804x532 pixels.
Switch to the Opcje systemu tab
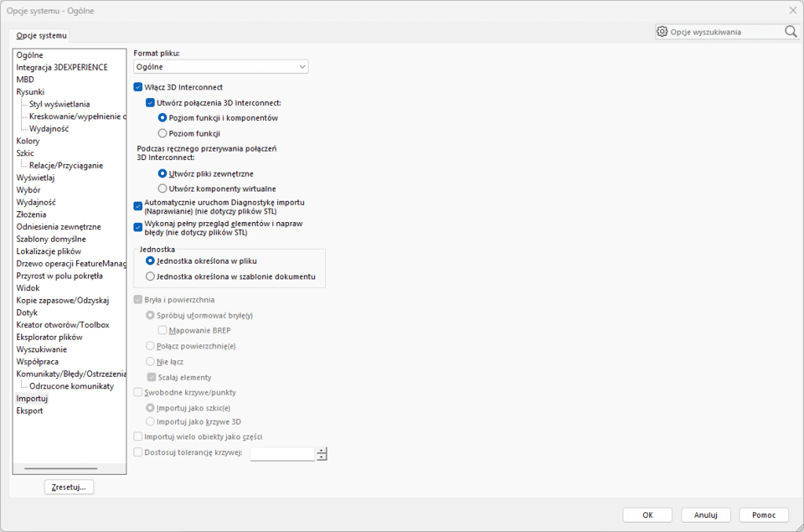pos(42,35)
